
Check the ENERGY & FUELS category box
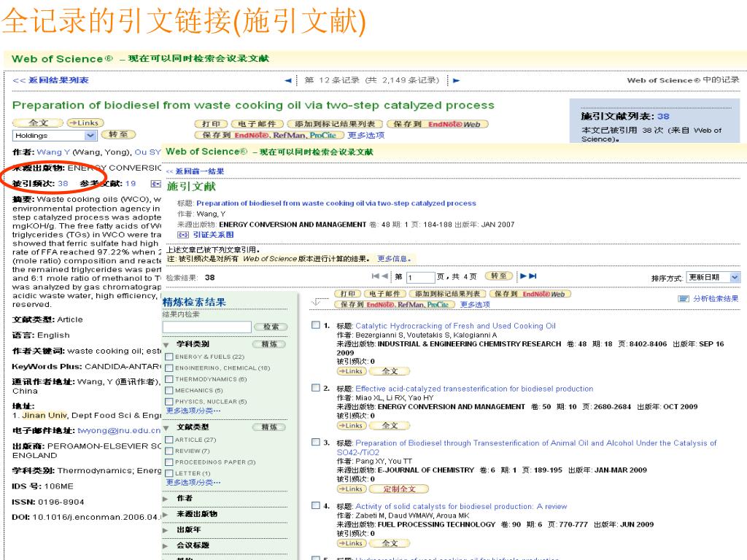(169, 357)
